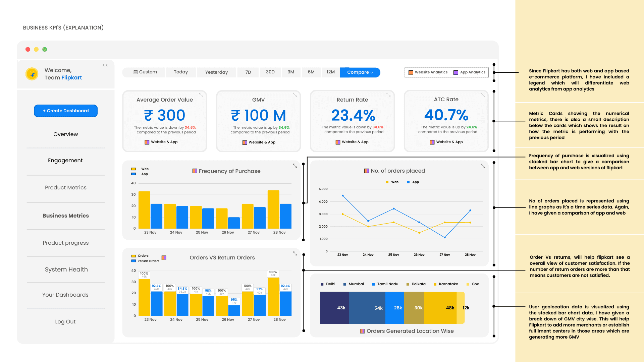Select the 30D range
The width and height of the screenshot is (644, 362).
tap(270, 72)
